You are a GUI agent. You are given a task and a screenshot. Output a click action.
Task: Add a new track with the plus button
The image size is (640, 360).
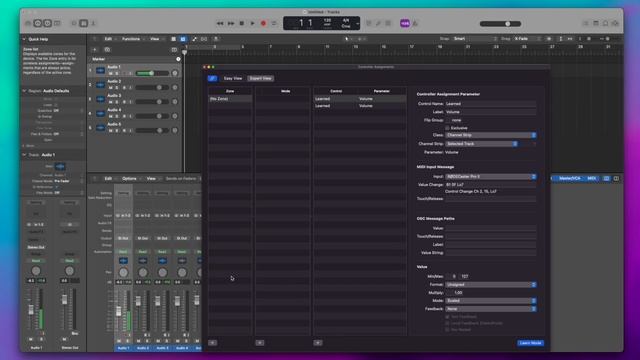(x=95, y=50)
